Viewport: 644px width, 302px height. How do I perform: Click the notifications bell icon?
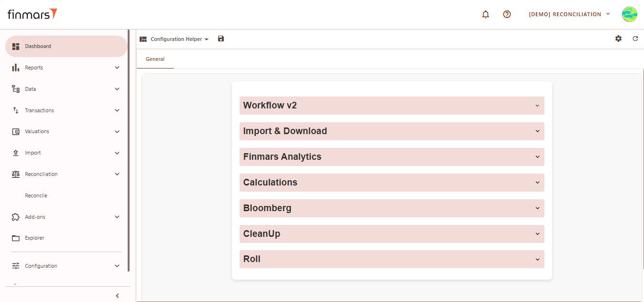[x=485, y=14]
